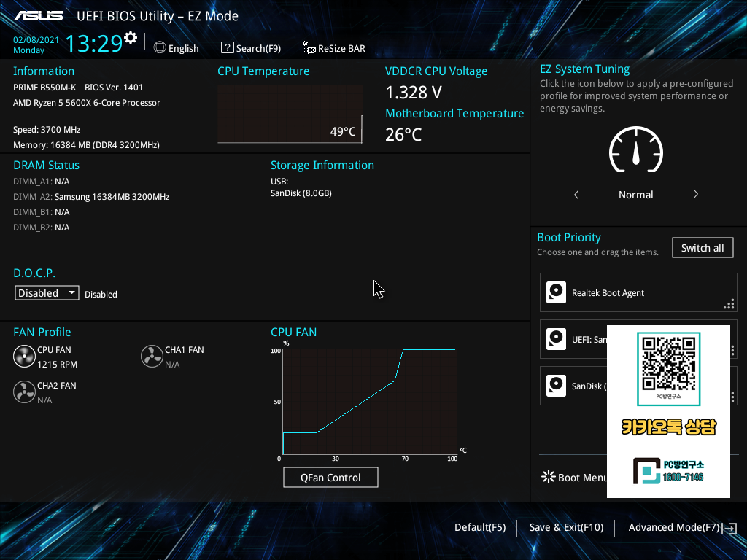The height and width of the screenshot is (560, 747).
Task: Click the ASUS logo
Action: (x=39, y=16)
